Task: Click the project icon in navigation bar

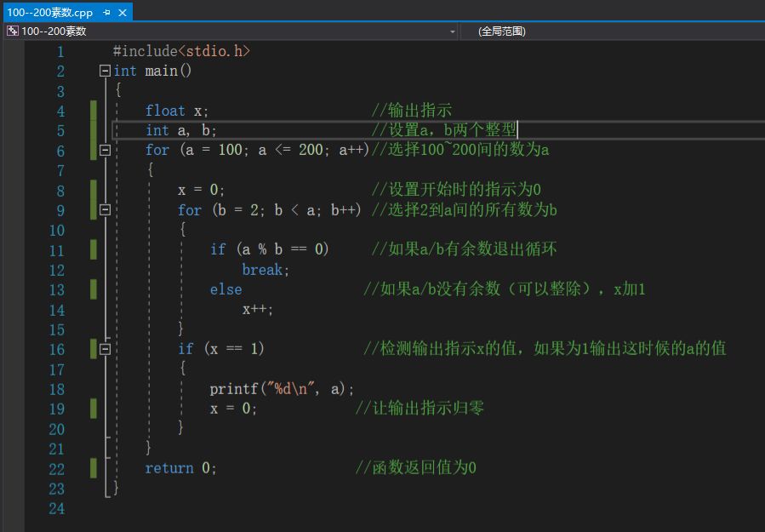Action: coord(12,31)
